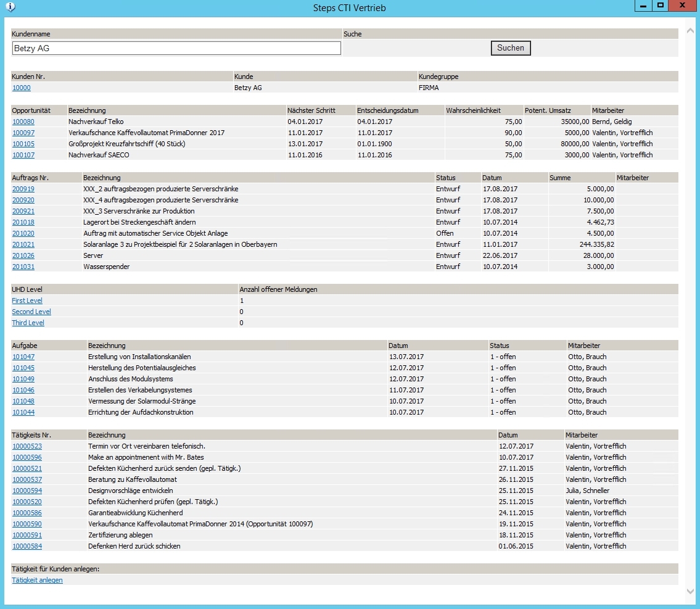Click 'Make an appointmenent with Mr. Bates'

(x=146, y=458)
